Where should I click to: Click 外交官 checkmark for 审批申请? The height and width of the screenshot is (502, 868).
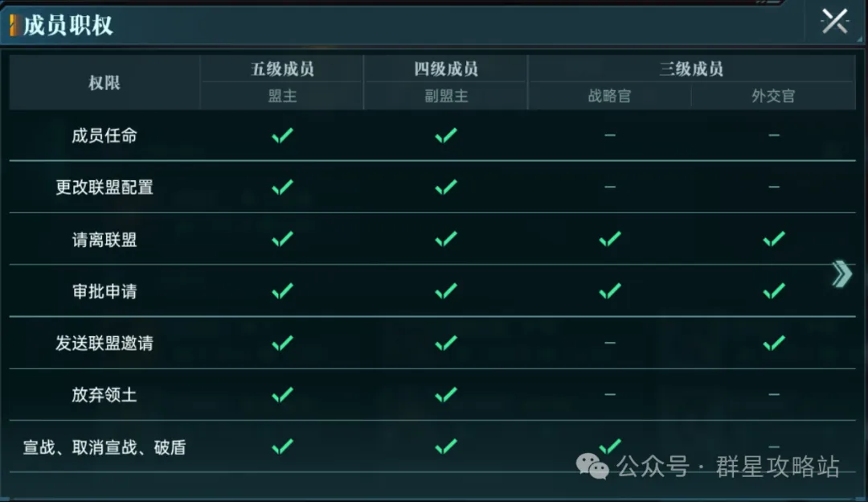click(x=773, y=291)
